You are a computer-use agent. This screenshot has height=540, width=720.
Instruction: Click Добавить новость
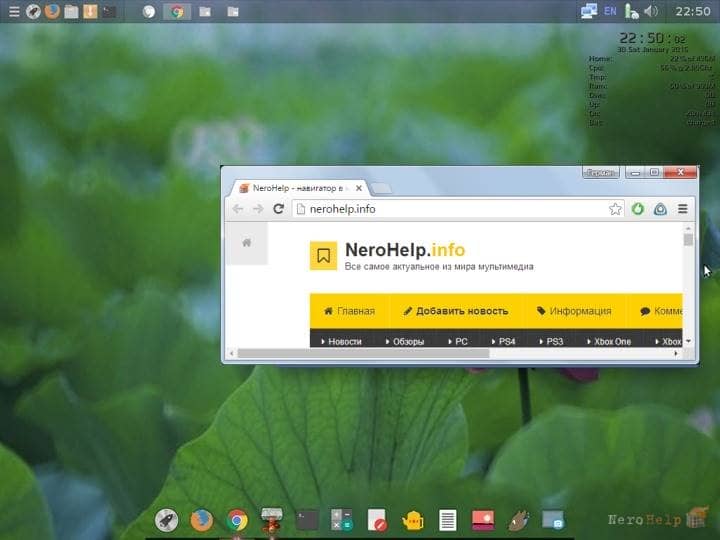pyautogui.click(x=456, y=311)
